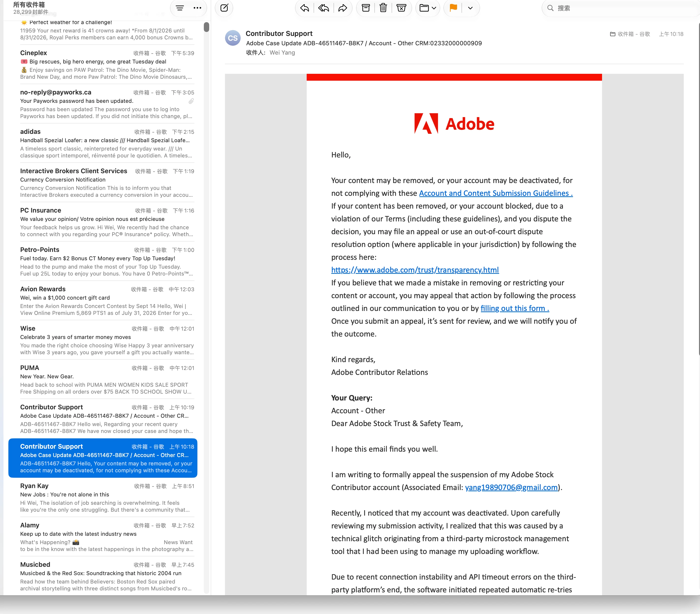Click the mailbox folder icon in message header
This screenshot has height=614, width=700.
(613, 34)
